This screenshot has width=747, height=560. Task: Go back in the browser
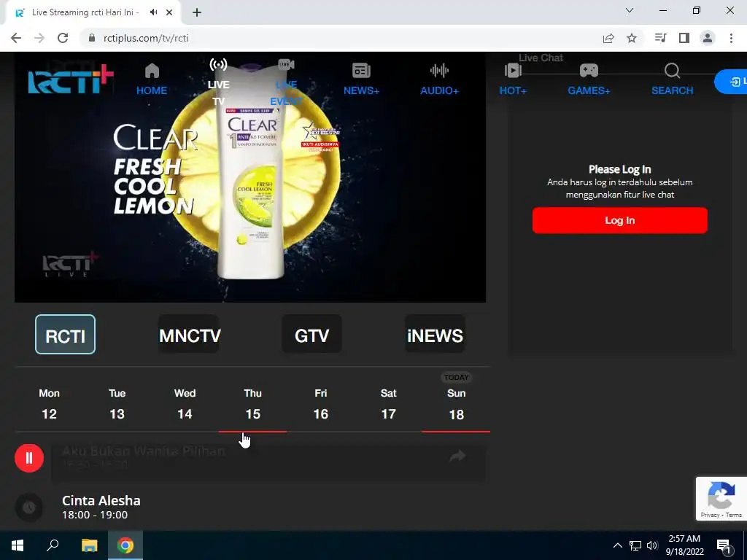[x=16, y=38]
